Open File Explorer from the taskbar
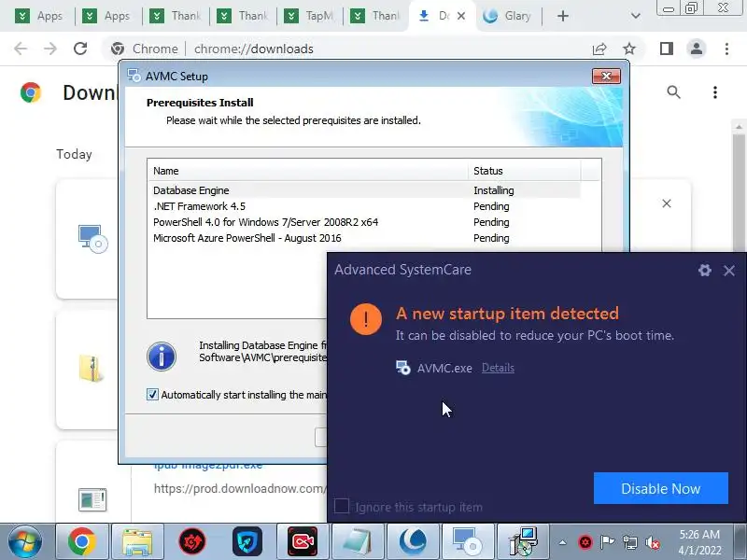This screenshot has width=747, height=560. pyautogui.click(x=137, y=541)
